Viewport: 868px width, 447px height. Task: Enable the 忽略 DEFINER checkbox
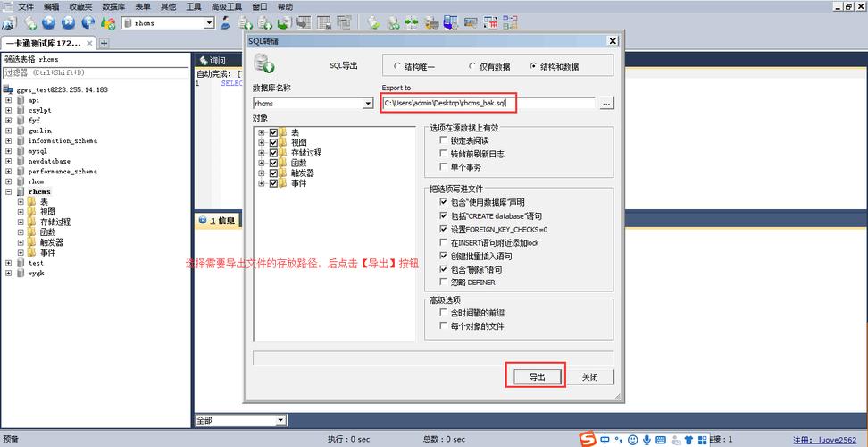443,282
